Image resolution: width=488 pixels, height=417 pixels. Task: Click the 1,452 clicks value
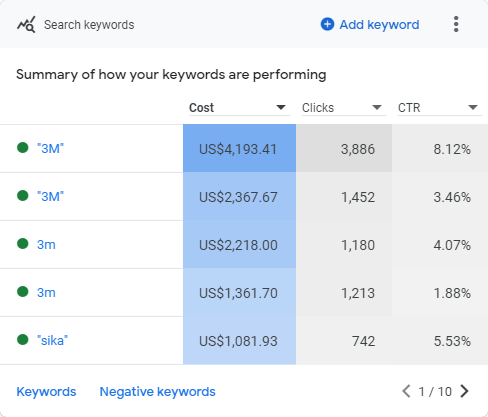[358, 197]
